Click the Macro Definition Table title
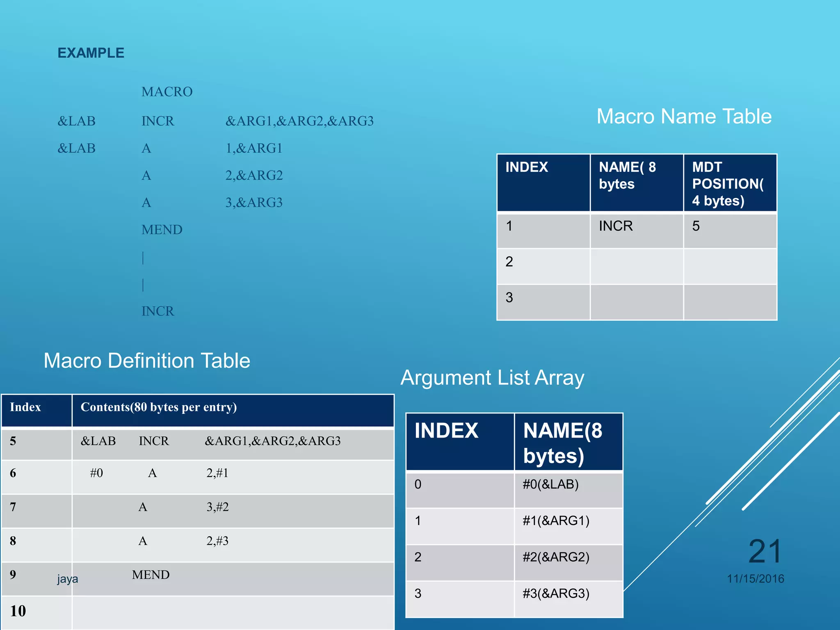Viewport: 840px width, 630px height. coord(147,361)
